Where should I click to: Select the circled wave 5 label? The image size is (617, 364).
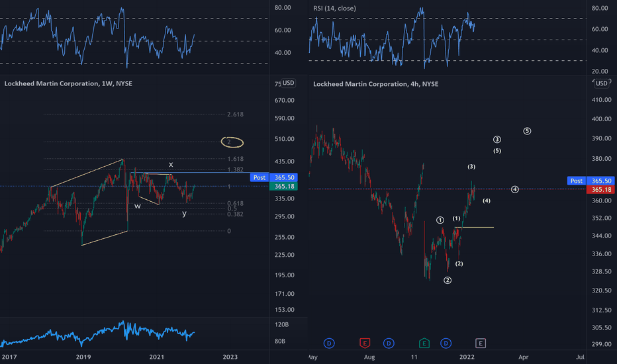point(527,131)
